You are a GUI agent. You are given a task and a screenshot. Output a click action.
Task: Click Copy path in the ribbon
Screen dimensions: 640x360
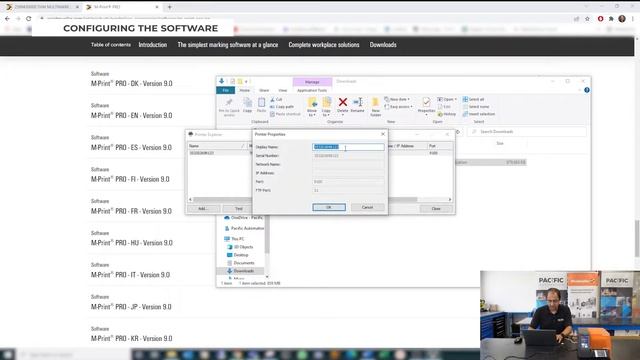tap(282, 107)
